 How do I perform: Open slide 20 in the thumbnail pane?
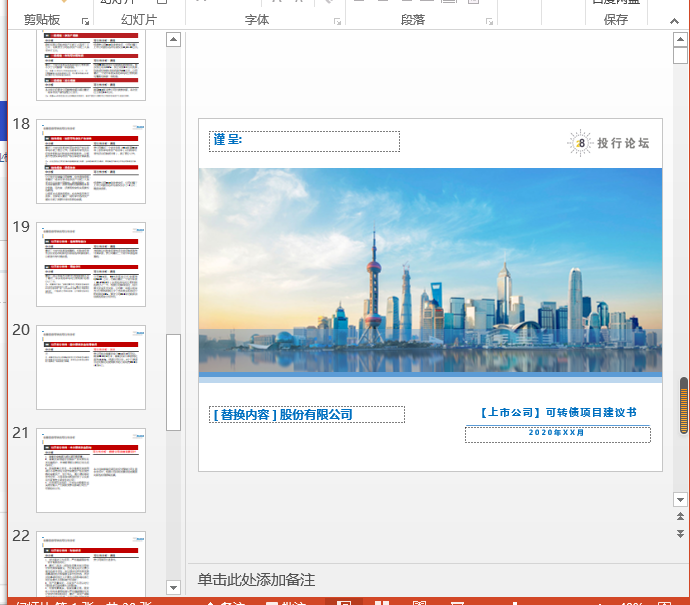pyautogui.click(x=91, y=367)
